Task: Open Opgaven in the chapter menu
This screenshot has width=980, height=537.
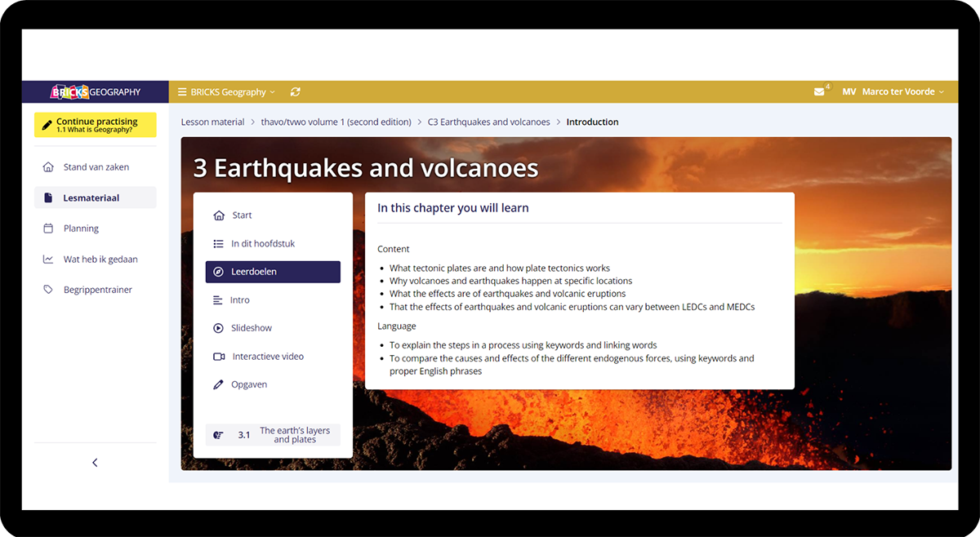Action: tap(248, 384)
